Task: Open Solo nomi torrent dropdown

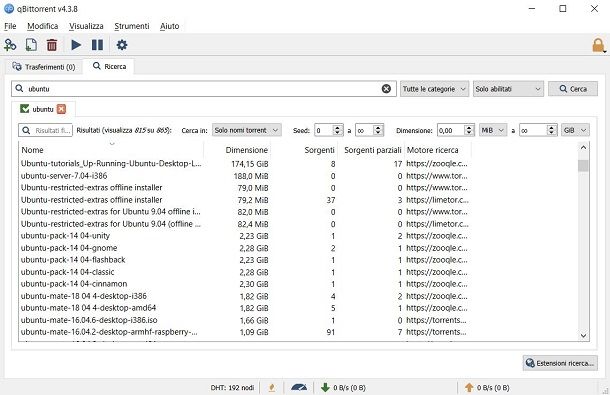Action: [247, 130]
